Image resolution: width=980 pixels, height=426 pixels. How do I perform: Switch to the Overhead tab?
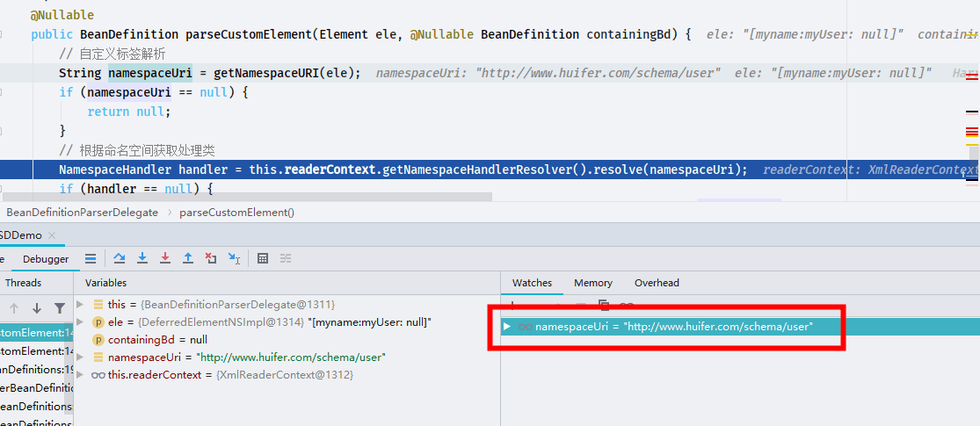click(x=657, y=283)
